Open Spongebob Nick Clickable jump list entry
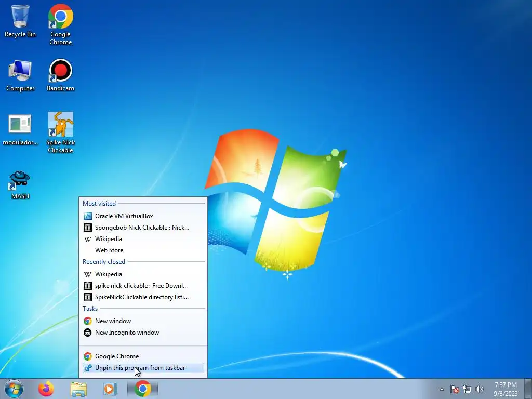532x399 pixels. pyautogui.click(x=143, y=228)
